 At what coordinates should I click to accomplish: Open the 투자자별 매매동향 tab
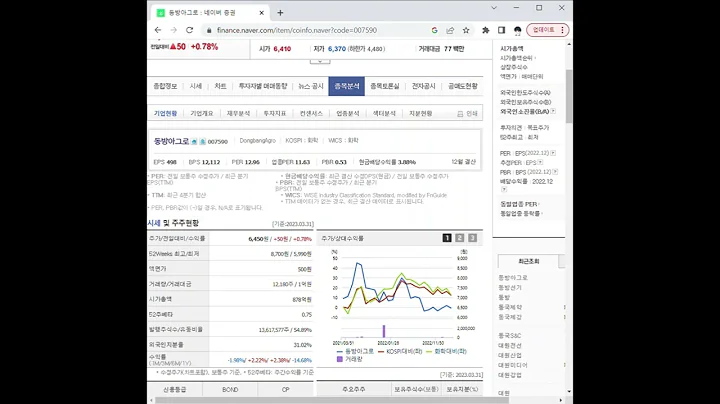pyautogui.click(x=263, y=86)
